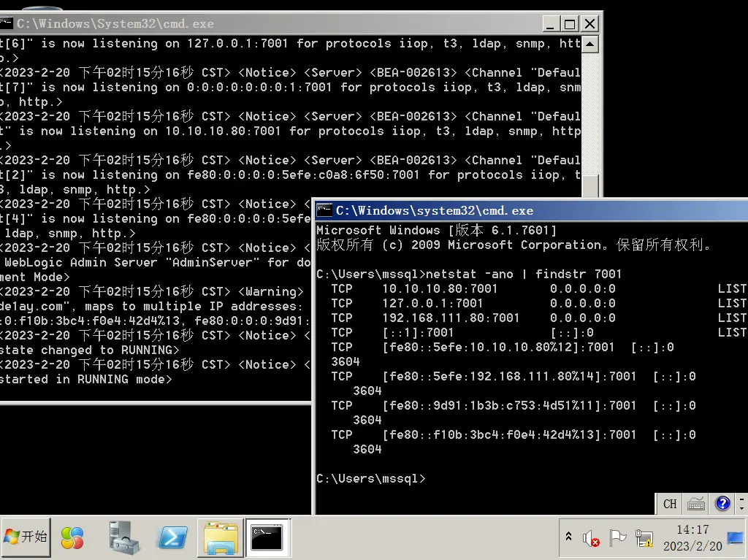Viewport: 748px width, 560px height.
Task: Open the Start (开始) menu
Action: point(26,537)
